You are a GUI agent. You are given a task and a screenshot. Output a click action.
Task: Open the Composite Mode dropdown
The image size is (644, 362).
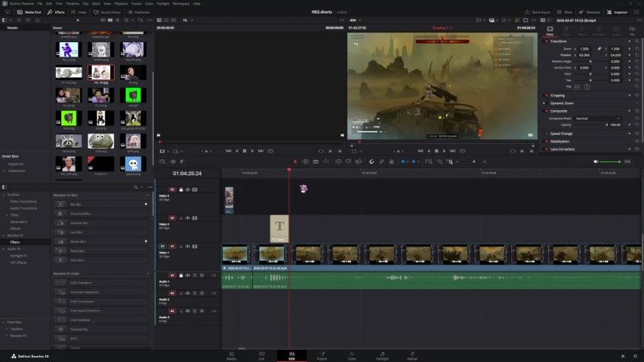[596, 118]
